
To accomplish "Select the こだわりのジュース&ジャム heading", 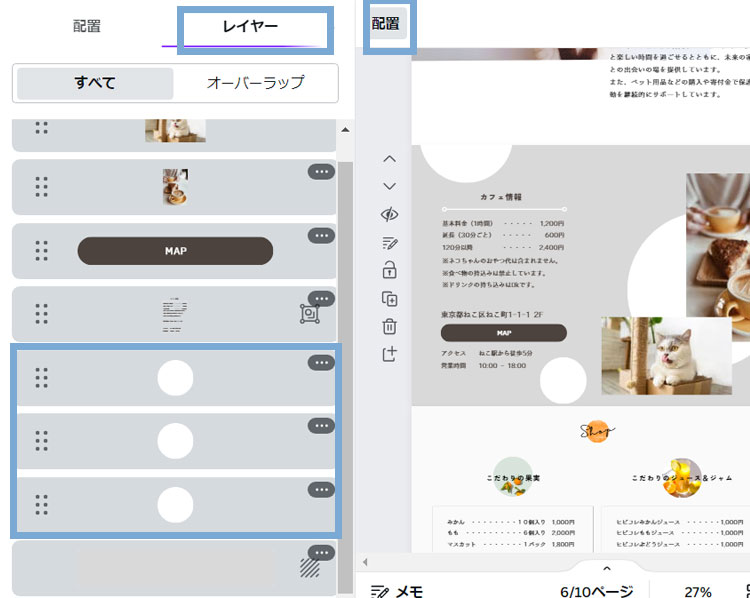I will point(682,477).
